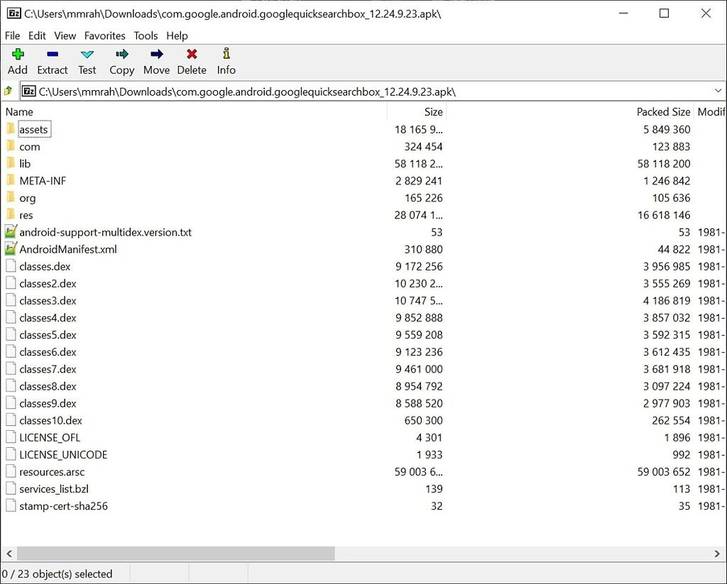727x584 pixels.
Task: Select the META-INF folder icon
Action: click(x=11, y=180)
